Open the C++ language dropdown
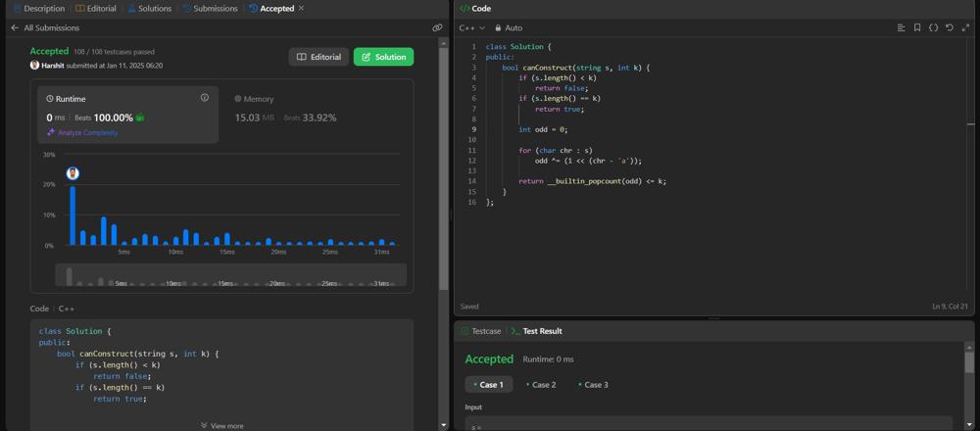Viewport: 980px width, 431px height. pos(471,27)
